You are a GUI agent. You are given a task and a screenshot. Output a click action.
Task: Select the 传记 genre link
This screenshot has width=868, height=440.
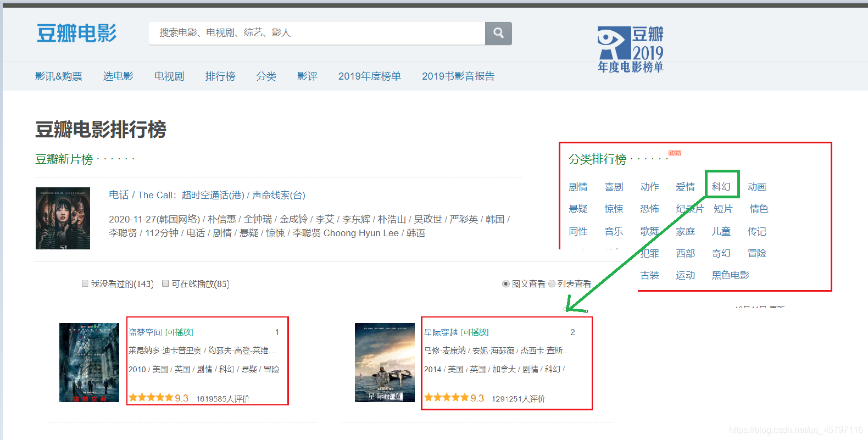(756, 231)
